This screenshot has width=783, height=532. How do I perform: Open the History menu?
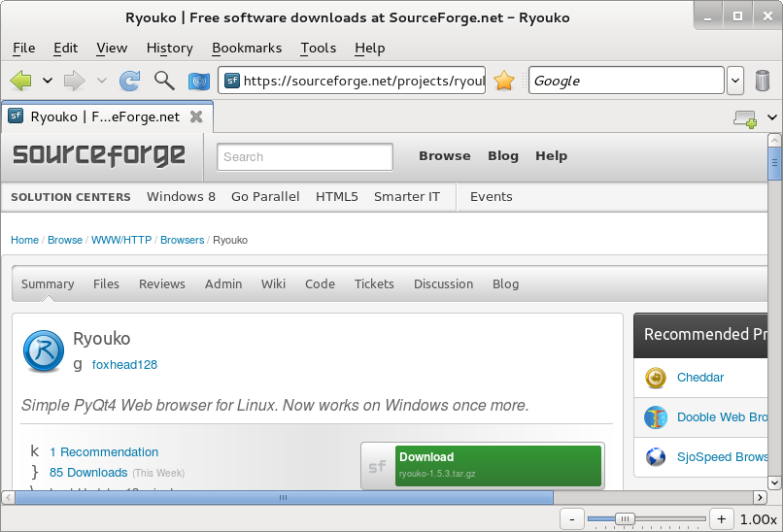(x=169, y=48)
